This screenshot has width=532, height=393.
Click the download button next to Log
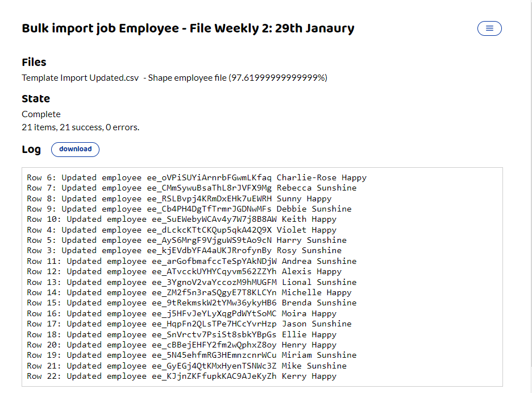point(75,150)
